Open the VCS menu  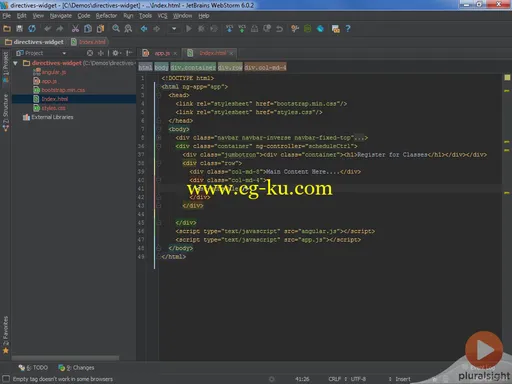[162, 16]
